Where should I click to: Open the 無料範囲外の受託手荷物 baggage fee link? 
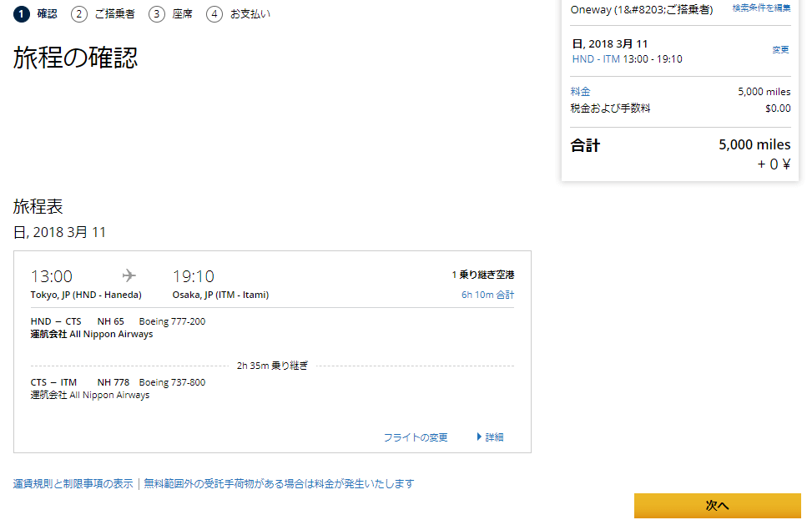279,484
